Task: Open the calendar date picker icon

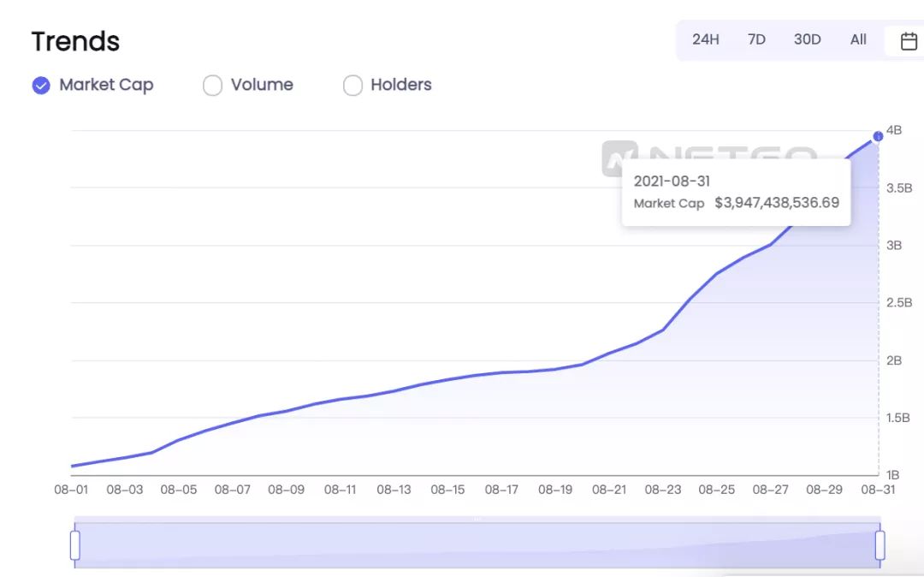Action: [909, 41]
